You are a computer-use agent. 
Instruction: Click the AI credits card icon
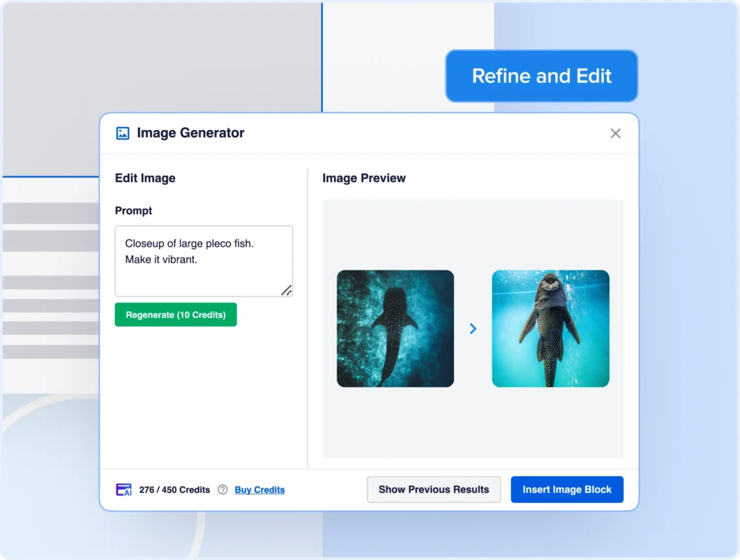click(x=124, y=490)
